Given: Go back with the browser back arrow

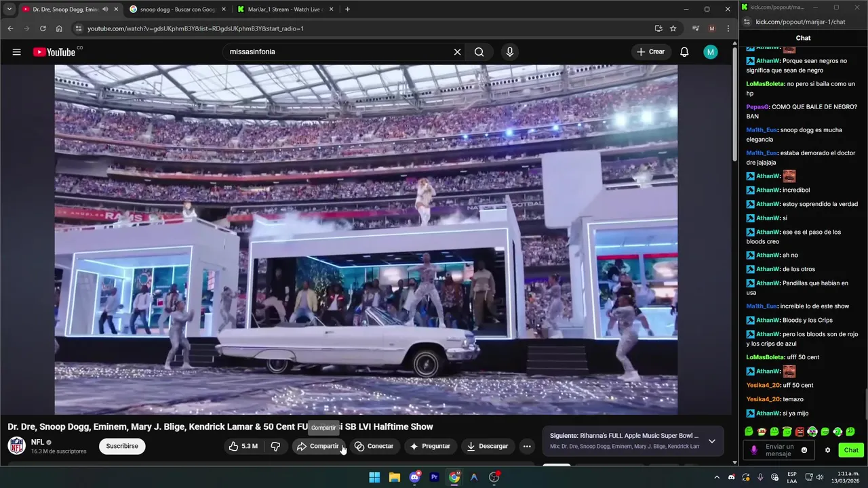Looking at the screenshot, I should pyautogui.click(x=10, y=28).
